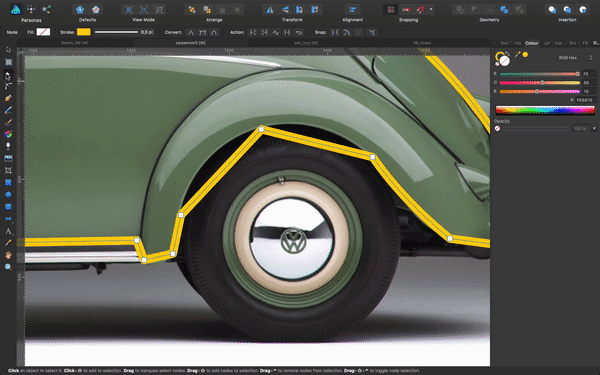Open the Colour panel options menu
600x375 pixels.
tap(595, 43)
